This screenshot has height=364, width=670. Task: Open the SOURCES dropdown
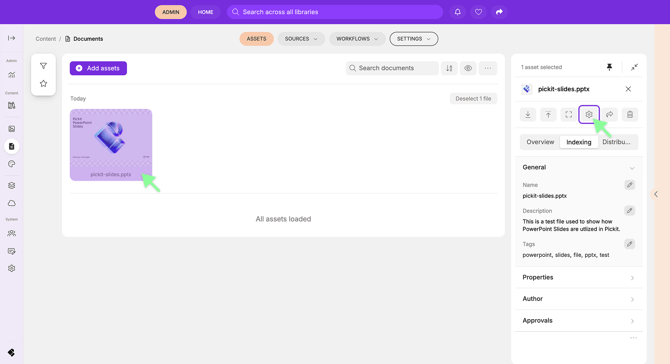coord(301,39)
